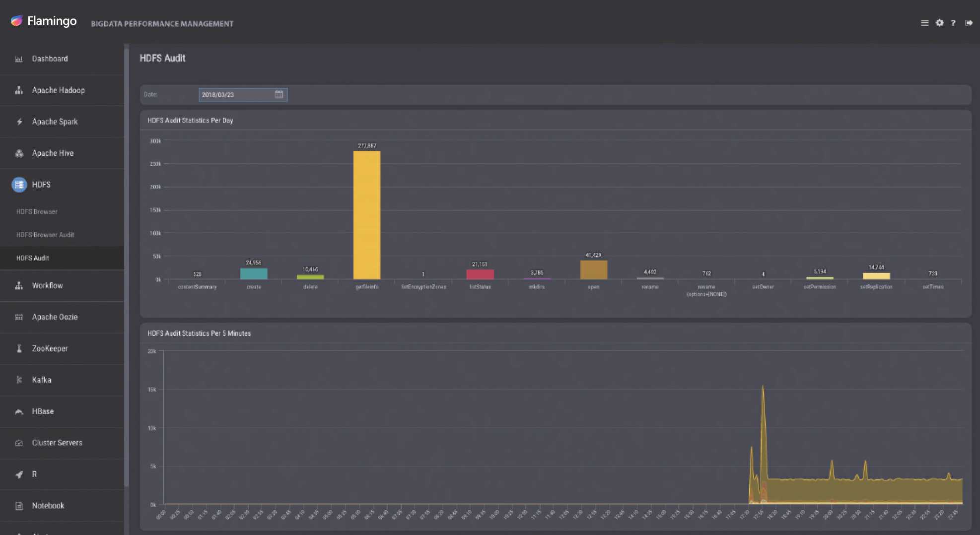
Task: Click the sidebar vertical scrollbar
Action: (x=127, y=263)
